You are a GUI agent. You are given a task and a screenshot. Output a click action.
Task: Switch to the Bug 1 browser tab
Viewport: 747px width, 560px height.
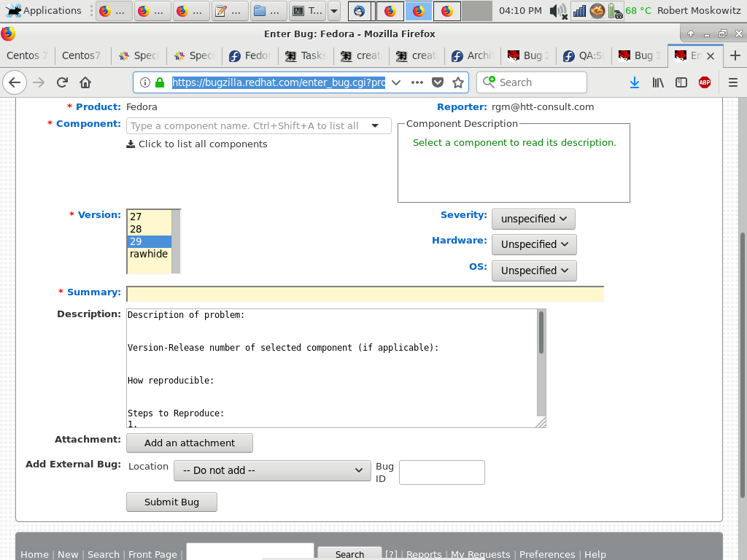pos(639,55)
